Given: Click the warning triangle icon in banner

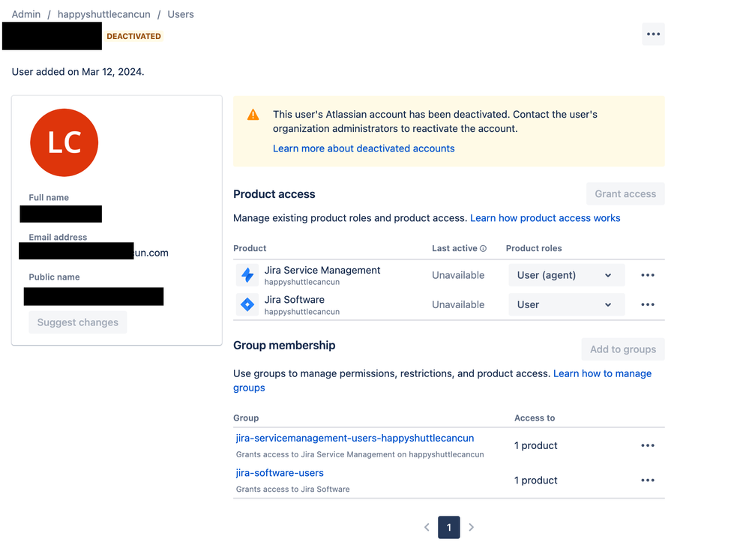Looking at the screenshot, I should (253, 115).
